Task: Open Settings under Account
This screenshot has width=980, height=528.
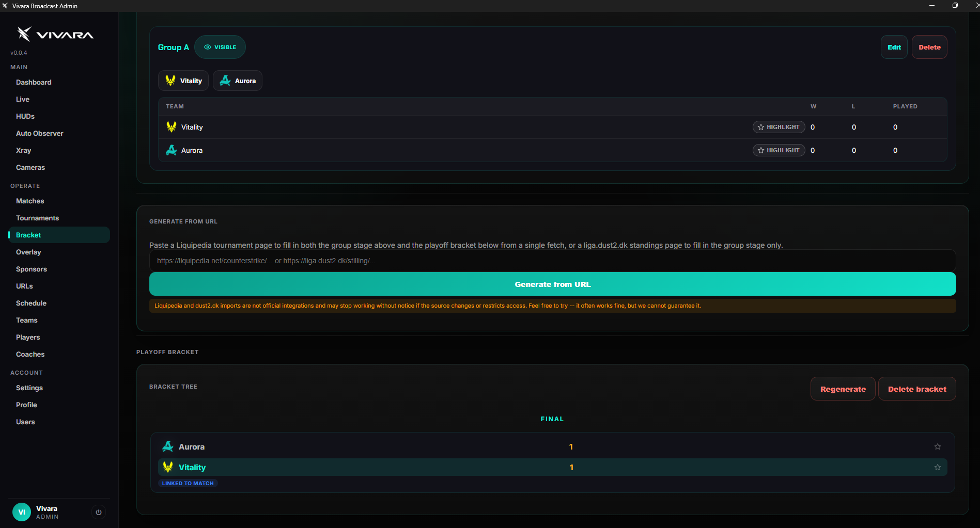Action: 59,388
